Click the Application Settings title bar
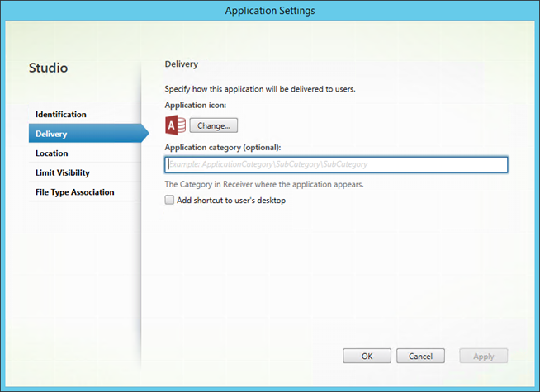The image size is (540, 392). point(270,11)
